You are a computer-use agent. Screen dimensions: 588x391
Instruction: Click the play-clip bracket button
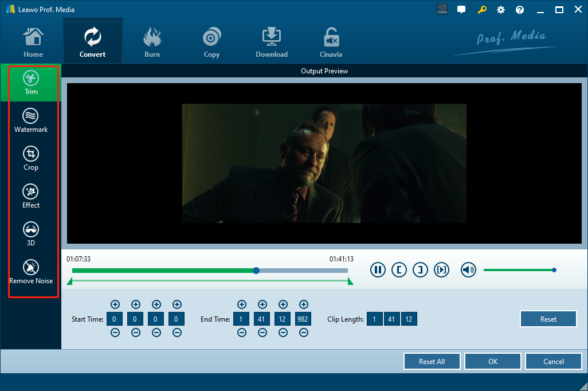(441, 270)
